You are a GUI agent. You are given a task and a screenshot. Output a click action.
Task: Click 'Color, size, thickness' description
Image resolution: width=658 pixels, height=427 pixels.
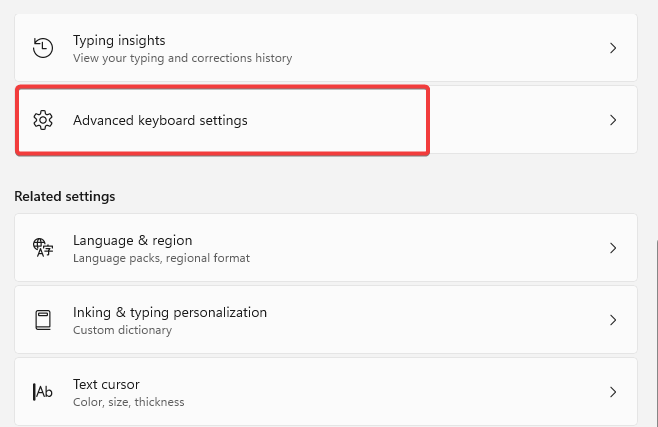(128, 402)
